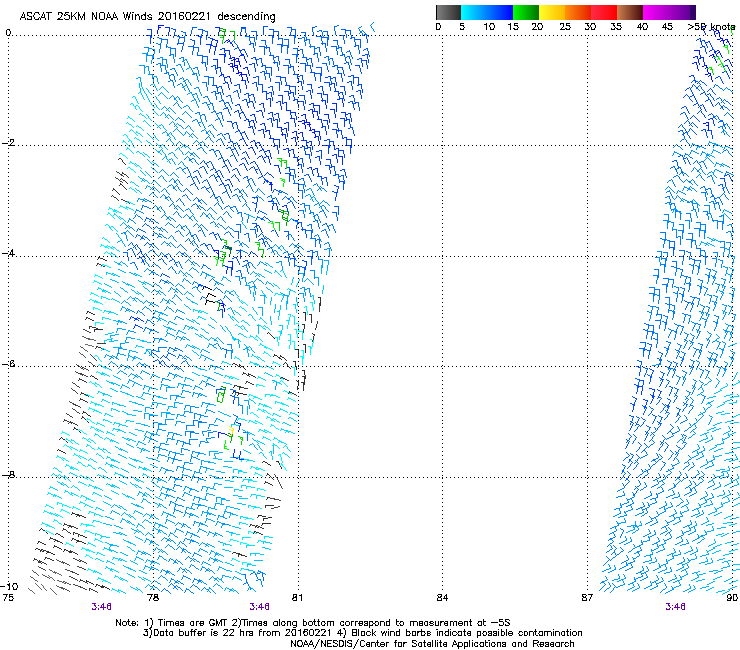Click the 'NOAA/NESDIS/Center for Satellite Applications and Research' credit

pos(432,644)
